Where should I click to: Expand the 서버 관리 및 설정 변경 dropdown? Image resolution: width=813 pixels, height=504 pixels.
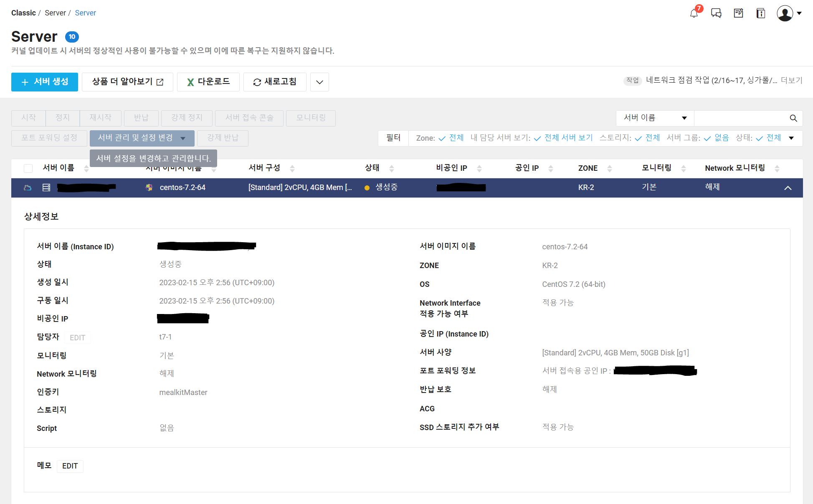(142, 138)
